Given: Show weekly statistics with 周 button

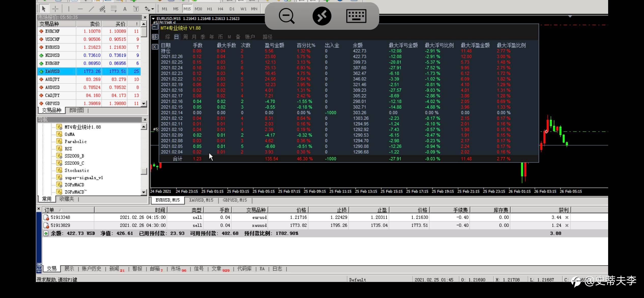Looking at the screenshot, I should point(185,37).
